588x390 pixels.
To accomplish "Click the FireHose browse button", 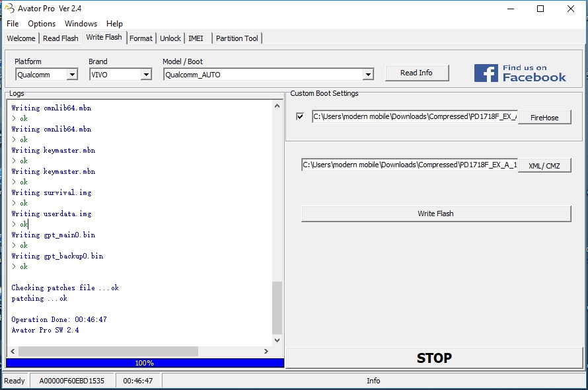I will point(544,118).
